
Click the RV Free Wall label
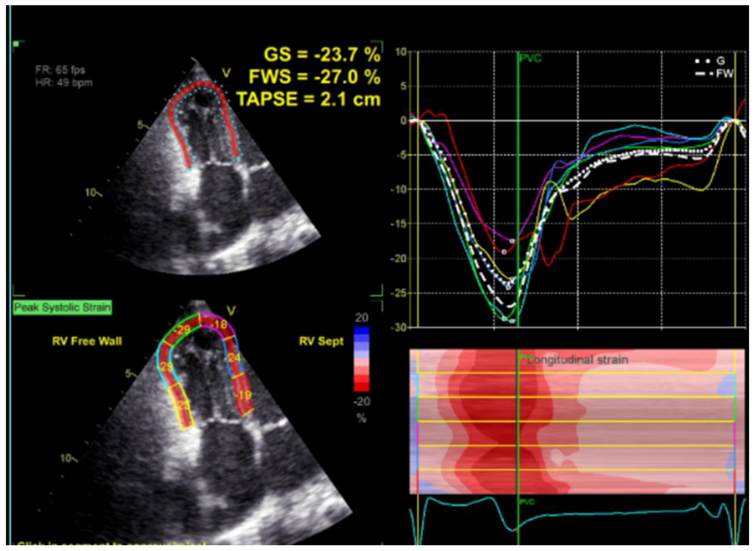click(x=87, y=341)
